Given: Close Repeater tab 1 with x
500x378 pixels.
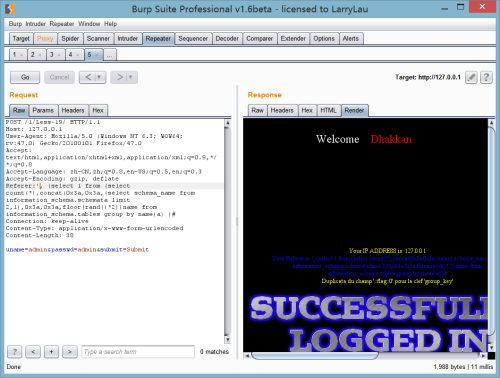Looking at the screenshot, I should [x=21, y=55].
